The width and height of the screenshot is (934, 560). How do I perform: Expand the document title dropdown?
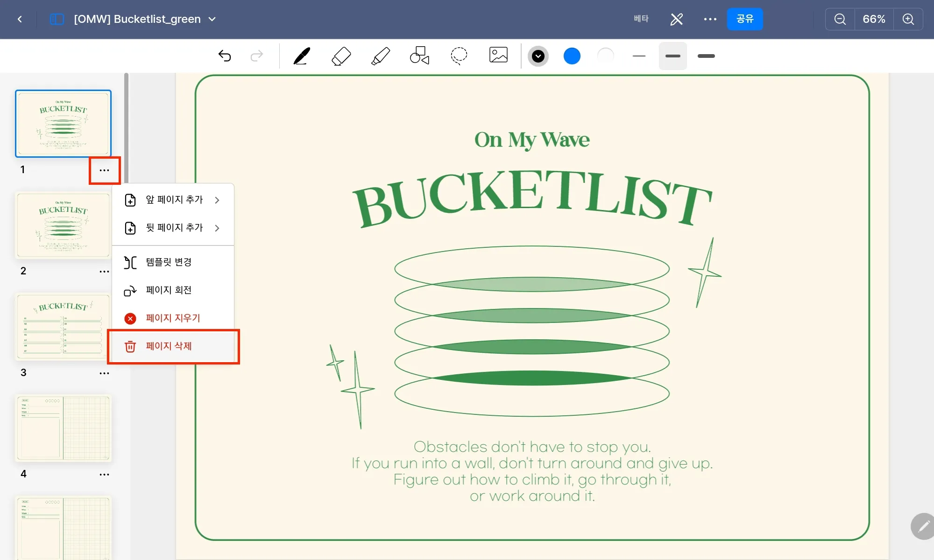click(x=212, y=19)
